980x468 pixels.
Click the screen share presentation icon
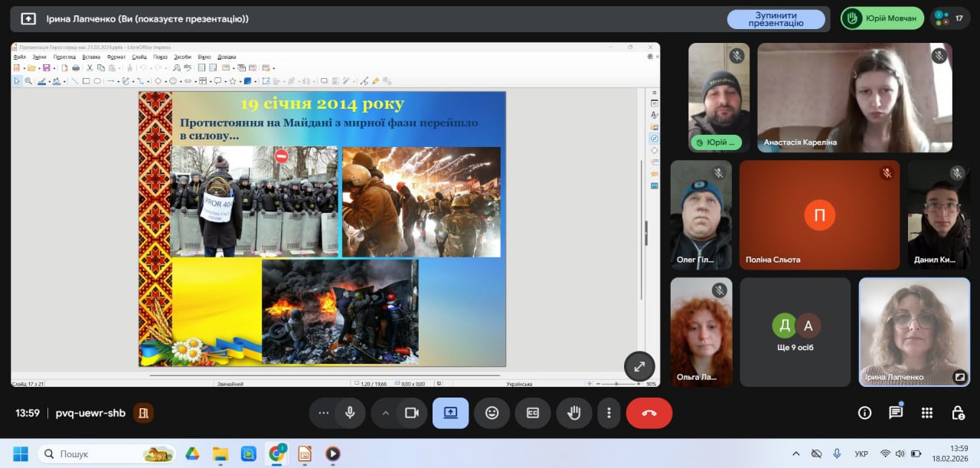coord(450,413)
